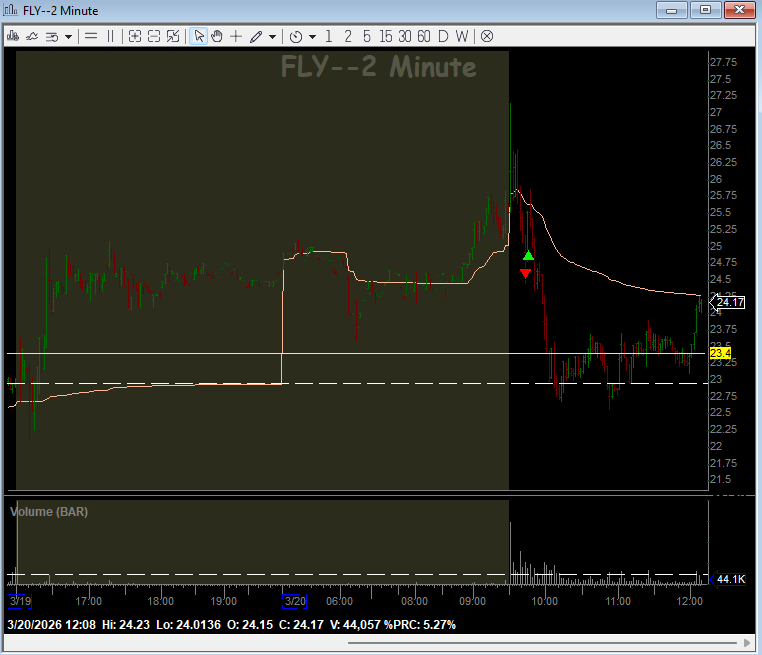This screenshot has width=762, height=655.
Task: Switch to the 30 minute timeframe
Action: (405, 36)
